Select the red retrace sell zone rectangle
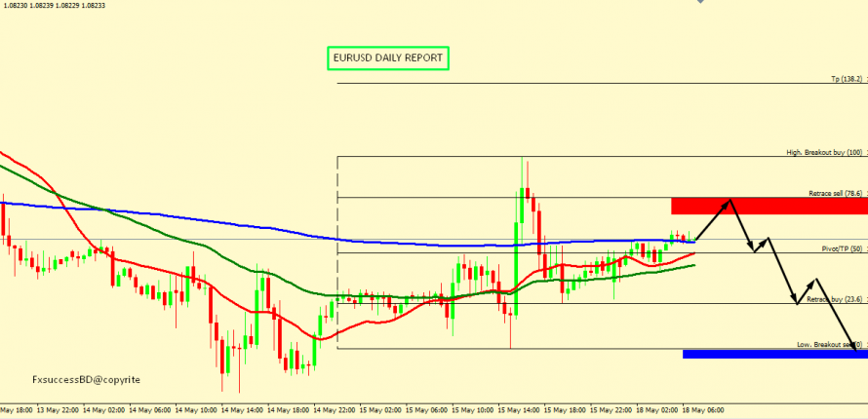 point(769,206)
